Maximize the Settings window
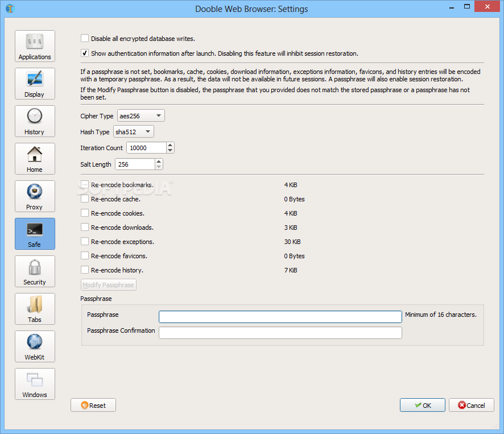 (x=467, y=7)
